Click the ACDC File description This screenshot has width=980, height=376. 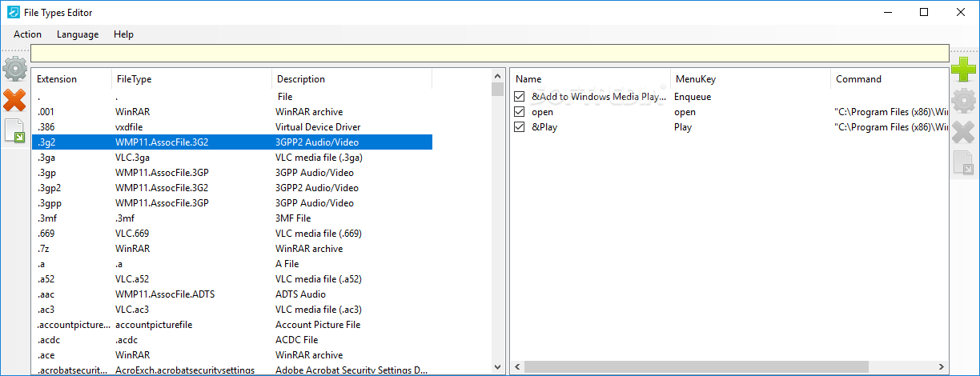297,340
